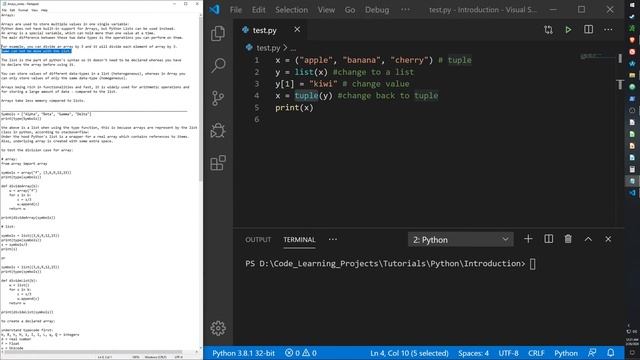This screenshot has height=360, width=640.
Task: Click the errors count icon in status bar
Action: [x=292, y=353]
